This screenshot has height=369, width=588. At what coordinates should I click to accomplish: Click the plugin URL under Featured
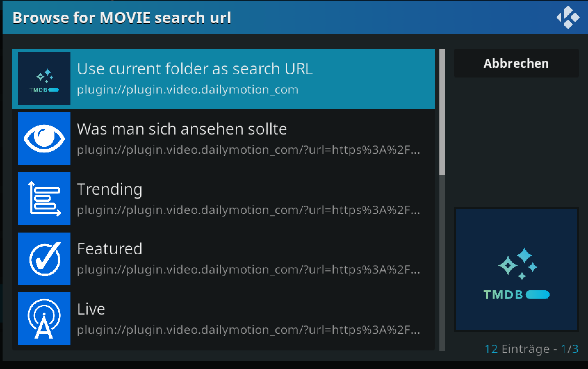pyautogui.click(x=248, y=269)
